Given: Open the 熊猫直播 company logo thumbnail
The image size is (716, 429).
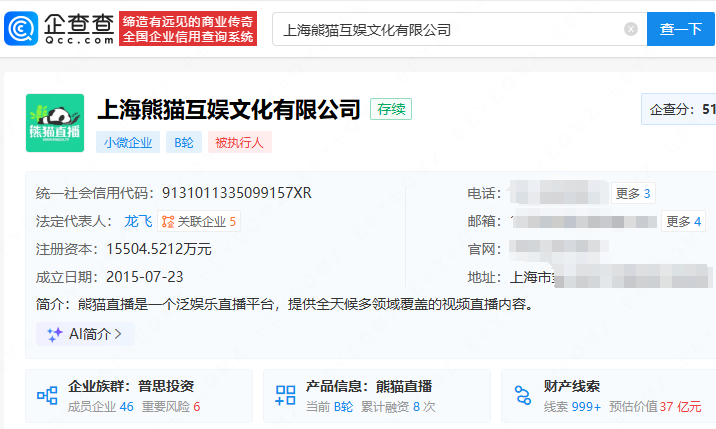Looking at the screenshot, I should click(x=55, y=123).
